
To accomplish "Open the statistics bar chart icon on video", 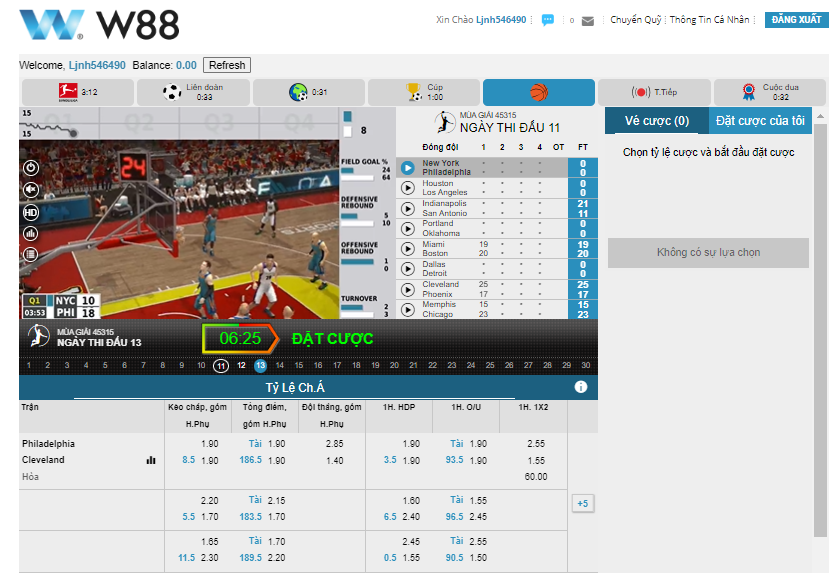I will (31, 233).
